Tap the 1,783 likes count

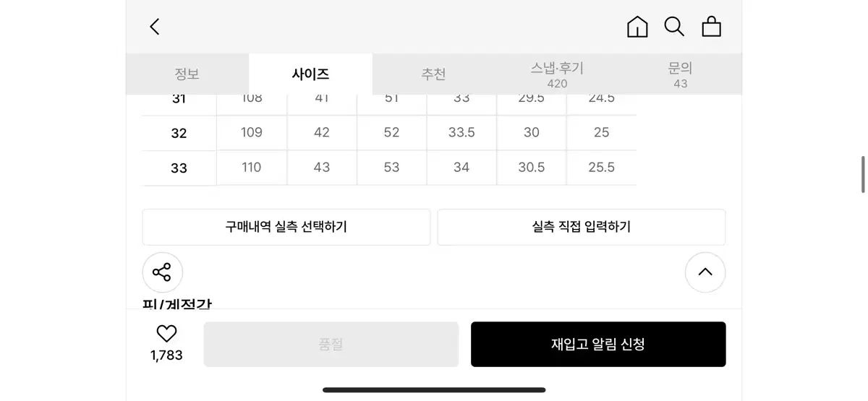point(166,355)
